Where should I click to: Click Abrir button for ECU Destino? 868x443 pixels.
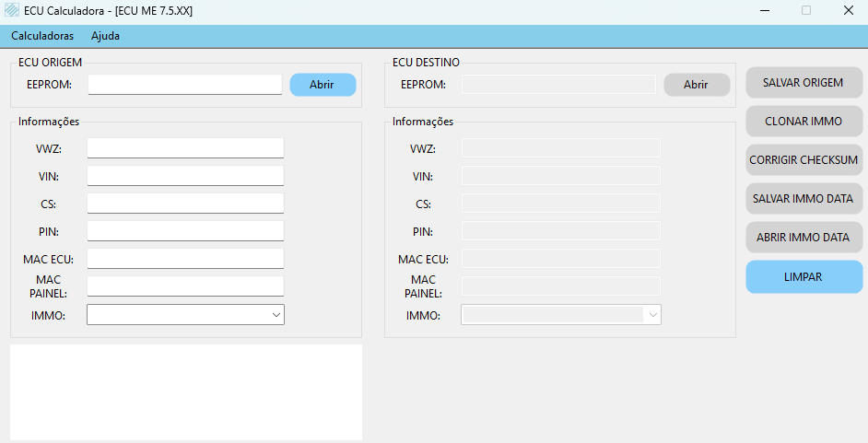[697, 85]
